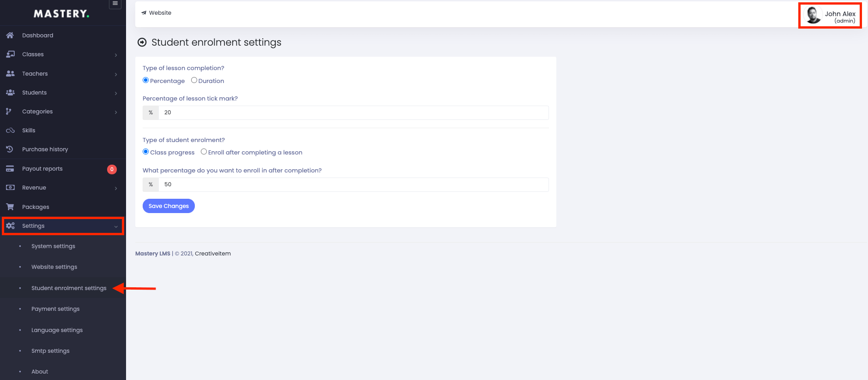This screenshot has width=868, height=380.
Task: Click the Save Changes button
Action: pyautogui.click(x=169, y=206)
